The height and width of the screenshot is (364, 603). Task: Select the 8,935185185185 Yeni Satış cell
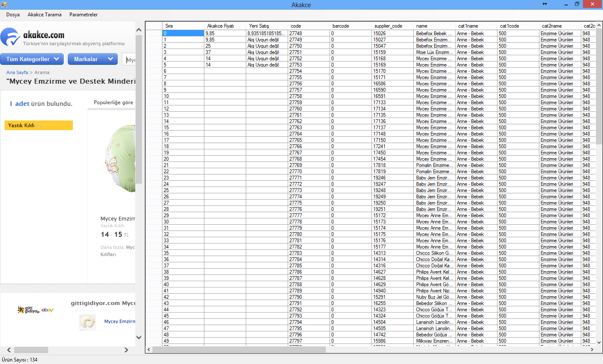click(267, 33)
